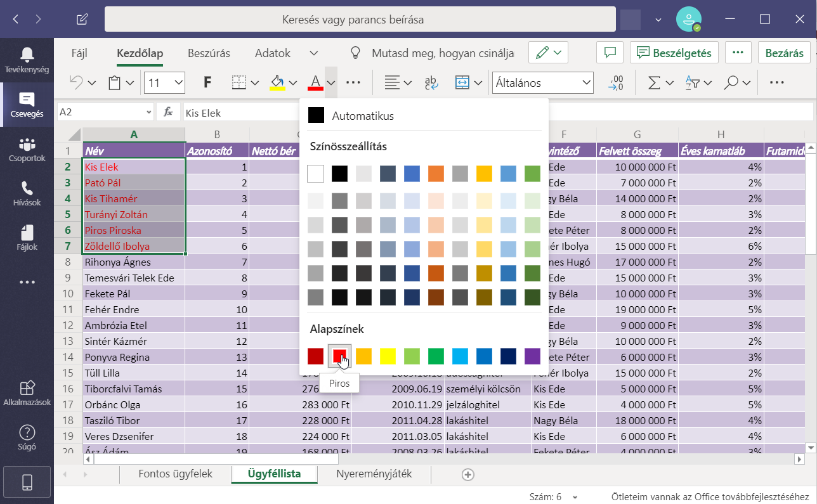Select the Piros red color swatch
817x504 pixels.
(339, 356)
